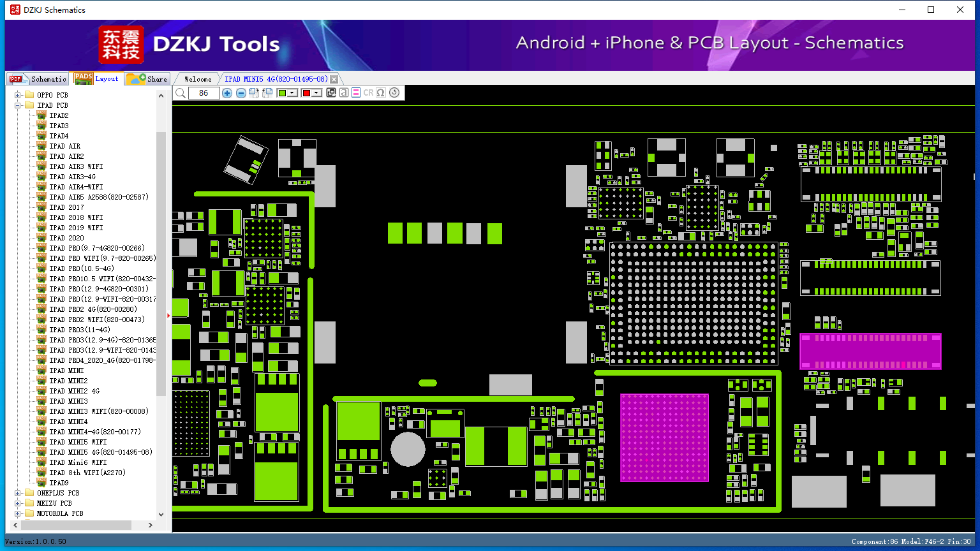Switch to the Layout tab
980x551 pixels.
[x=96, y=78]
